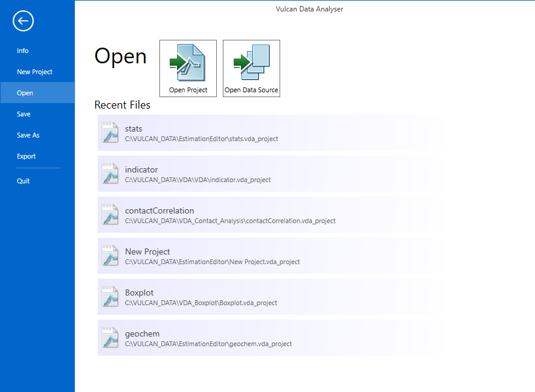Click the contactCorrelation.vda_project file path
535x392 pixels.
click(x=230, y=221)
